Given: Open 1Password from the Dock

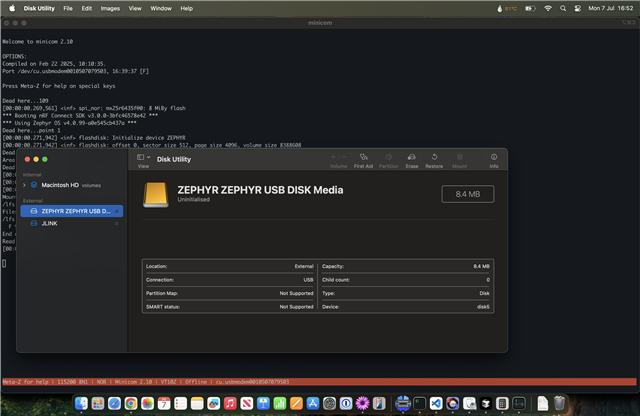Looking at the screenshot, I should coord(346,403).
